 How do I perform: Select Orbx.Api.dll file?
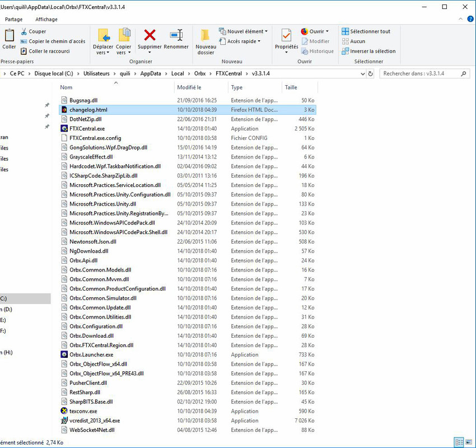[x=83, y=260]
